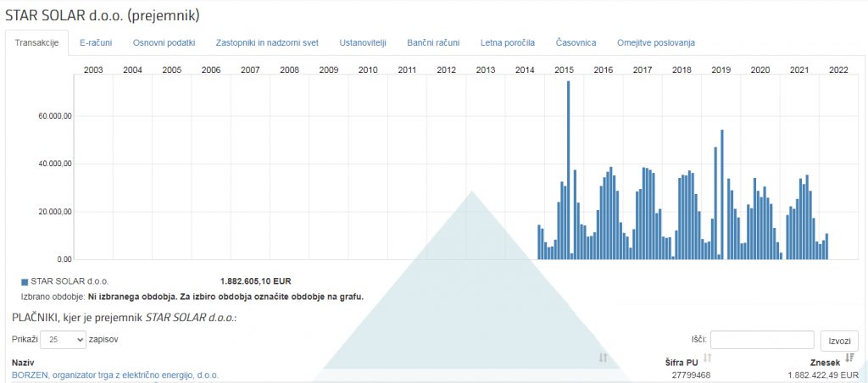
Task: Click the tallest bar in 2015
Action: coord(568,169)
